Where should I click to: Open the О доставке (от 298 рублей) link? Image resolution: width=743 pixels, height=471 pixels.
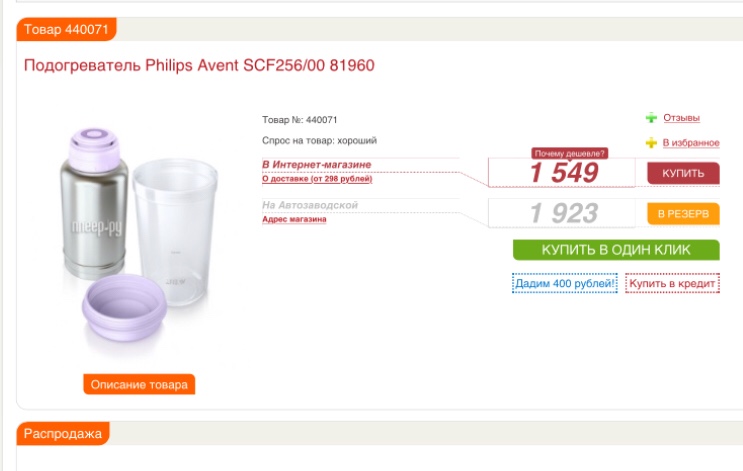tap(317, 179)
